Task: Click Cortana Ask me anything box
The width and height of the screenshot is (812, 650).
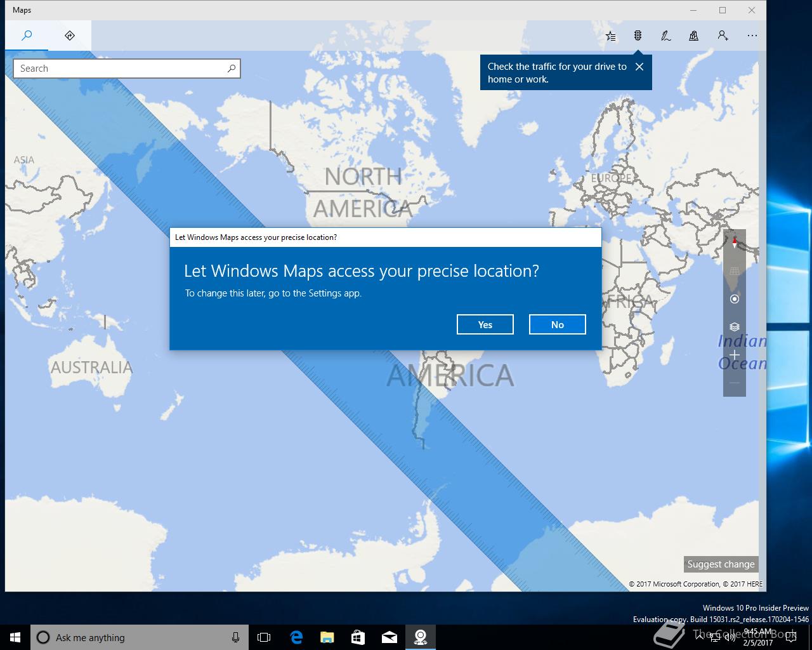Action: click(140, 637)
